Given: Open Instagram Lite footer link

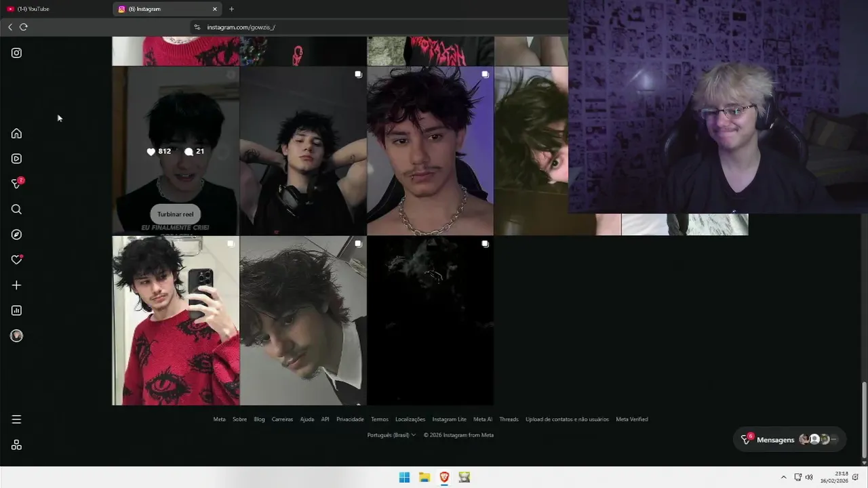Looking at the screenshot, I should coord(449,420).
